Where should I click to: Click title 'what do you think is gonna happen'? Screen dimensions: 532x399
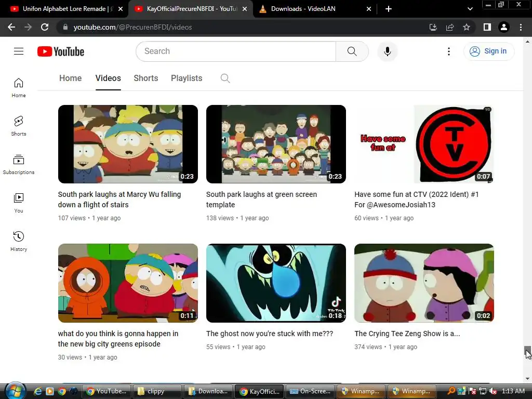118,339
